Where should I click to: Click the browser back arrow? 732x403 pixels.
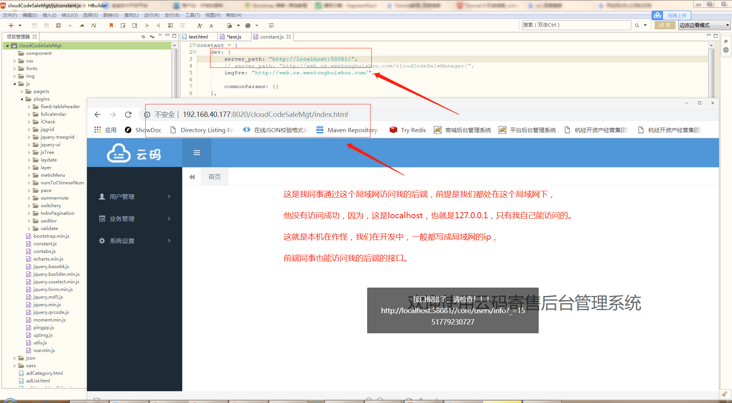coord(98,114)
